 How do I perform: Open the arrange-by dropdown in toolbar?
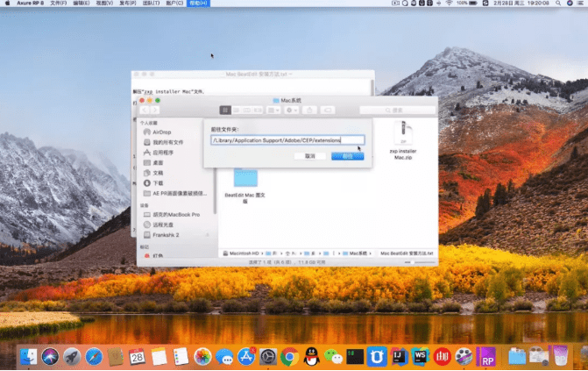[x=273, y=110]
